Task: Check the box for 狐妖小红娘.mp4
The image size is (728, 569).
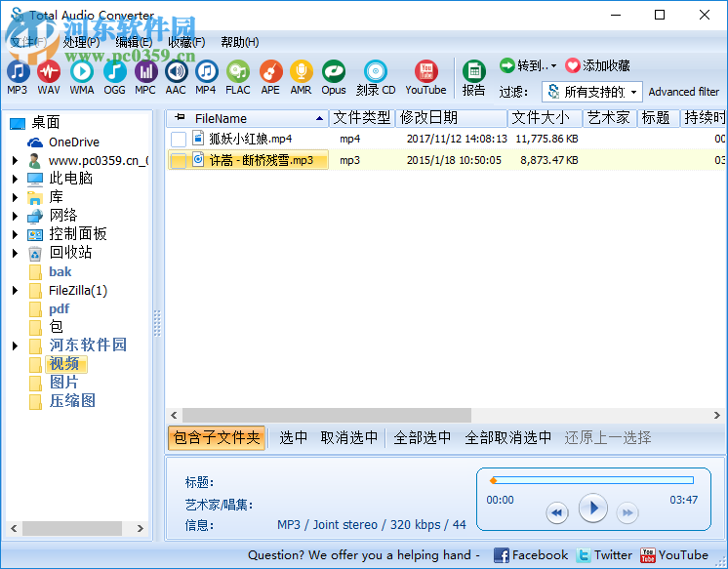Action: (179, 139)
